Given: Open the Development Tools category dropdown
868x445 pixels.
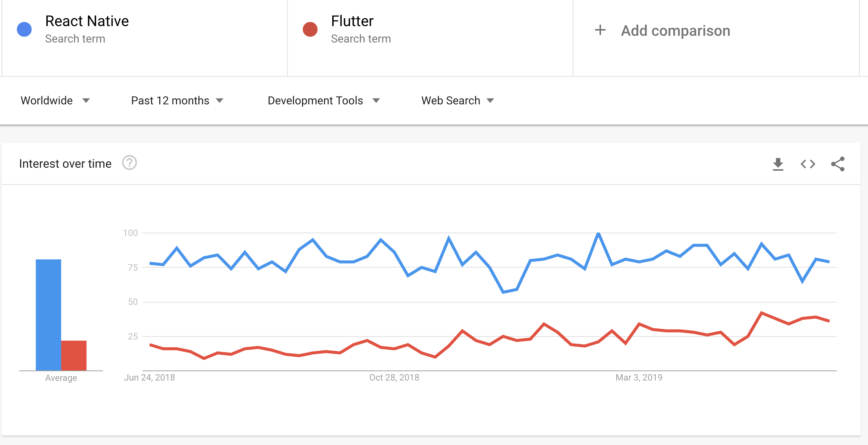Looking at the screenshot, I should [x=324, y=101].
